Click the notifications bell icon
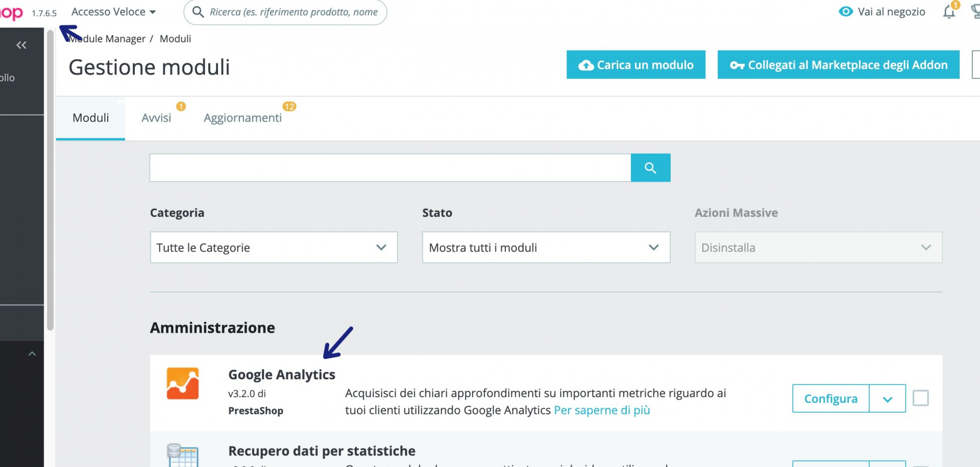The image size is (980, 467). tap(949, 12)
